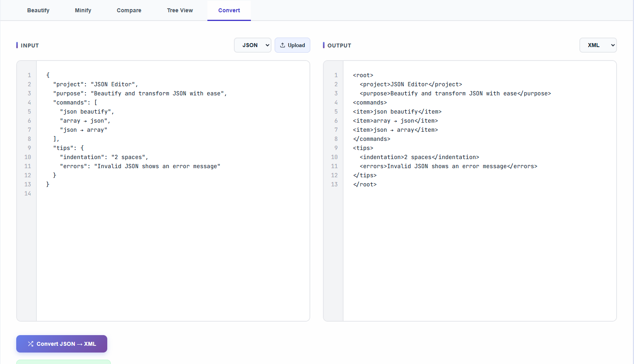Click the green message panel at the bottom
634x364 pixels.
coord(63,362)
